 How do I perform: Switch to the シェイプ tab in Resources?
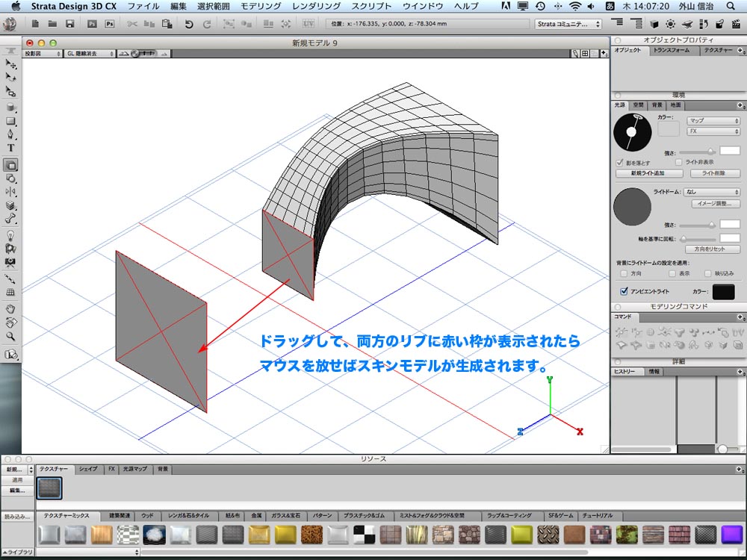pyautogui.click(x=88, y=469)
